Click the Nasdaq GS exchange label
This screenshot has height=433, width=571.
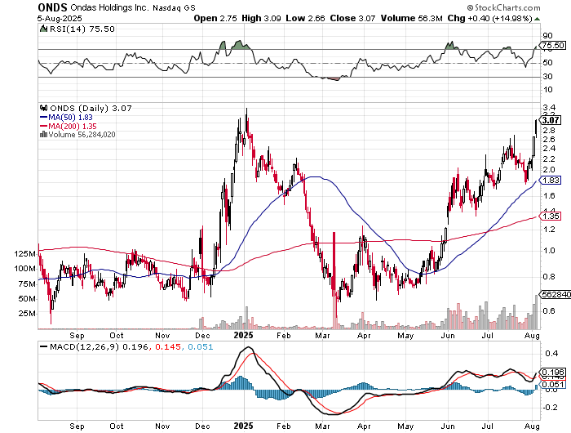tap(173, 8)
